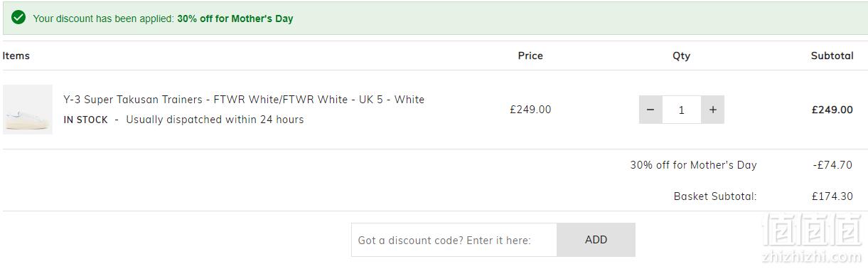868x269 pixels.
Task: Click the discount code input field
Action: pos(454,240)
